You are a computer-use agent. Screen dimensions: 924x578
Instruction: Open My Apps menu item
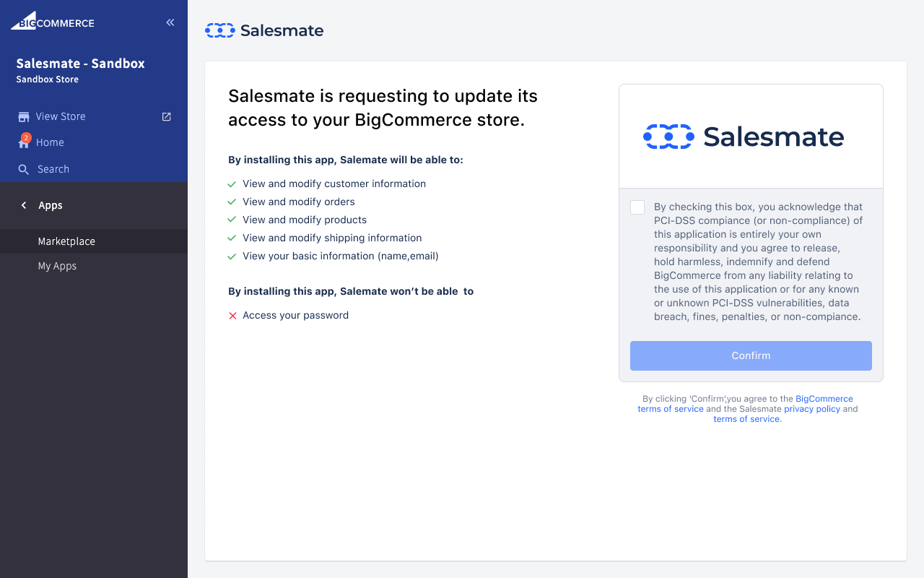point(57,266)
